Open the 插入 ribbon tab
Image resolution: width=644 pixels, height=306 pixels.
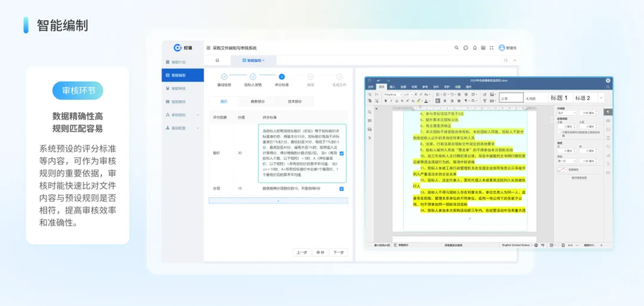click(x=392, y=87)
